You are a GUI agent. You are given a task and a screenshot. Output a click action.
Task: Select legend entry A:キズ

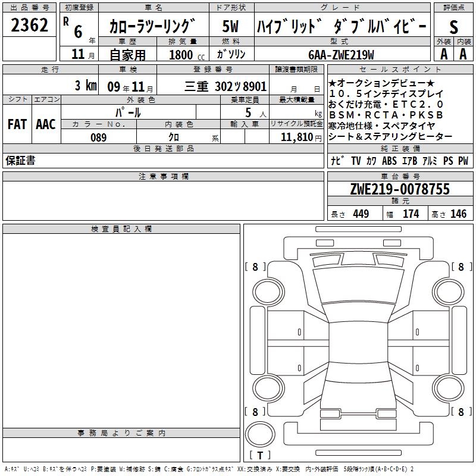click(x=12, y=469)
